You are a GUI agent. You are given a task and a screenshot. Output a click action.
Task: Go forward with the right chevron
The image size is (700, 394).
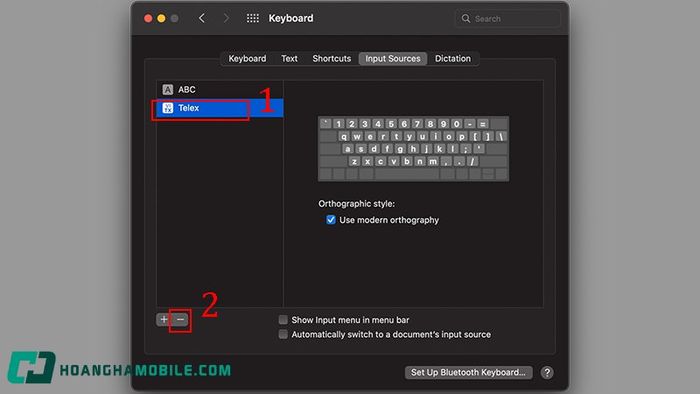tap(226, 18)
